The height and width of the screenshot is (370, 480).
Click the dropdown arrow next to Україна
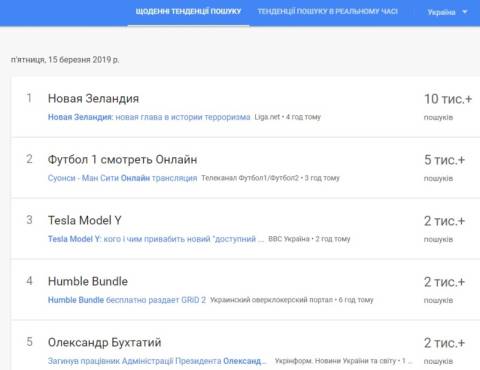point(465,12)
